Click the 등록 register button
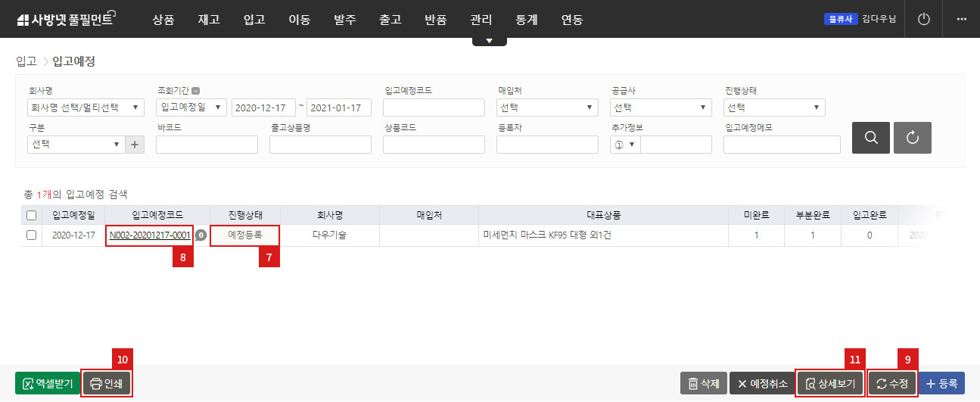980x402 pixels. pyautogui.click(x=941, y=384)
